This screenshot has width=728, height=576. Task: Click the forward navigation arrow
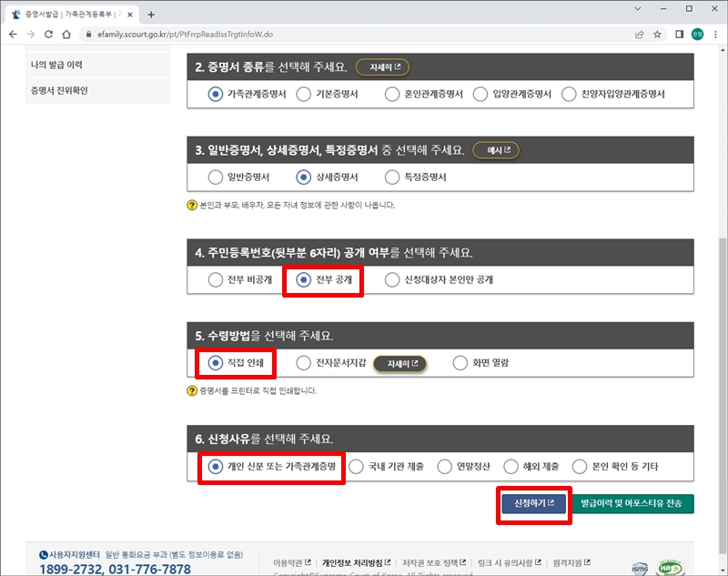click(31, 35)
